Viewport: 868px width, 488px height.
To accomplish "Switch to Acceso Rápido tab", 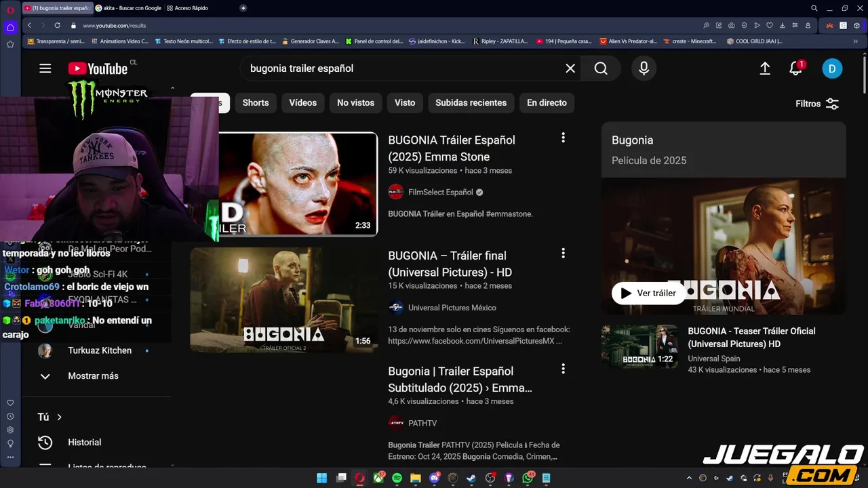I will click(x=186, y=8).
